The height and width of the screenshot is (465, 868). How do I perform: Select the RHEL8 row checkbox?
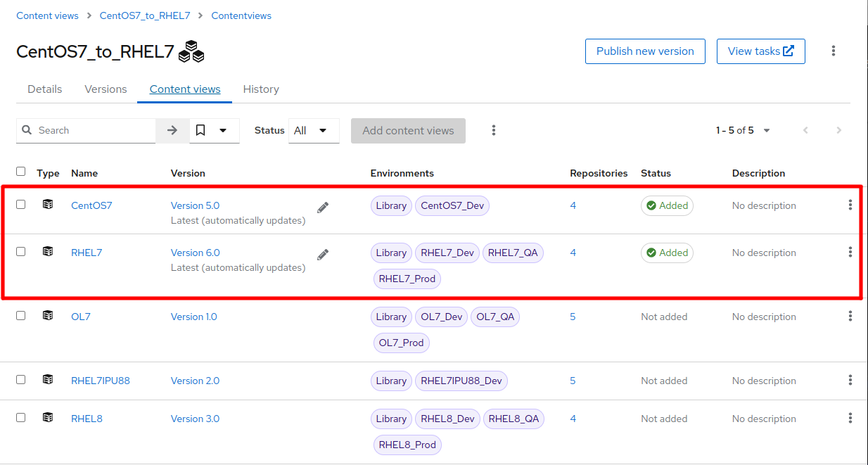[21, 417]
